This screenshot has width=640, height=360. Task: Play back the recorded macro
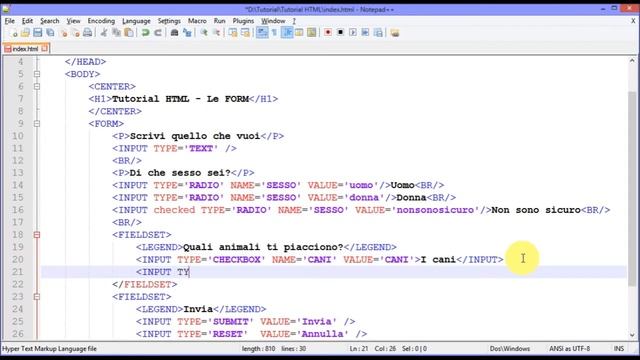(x=353, y=33)
